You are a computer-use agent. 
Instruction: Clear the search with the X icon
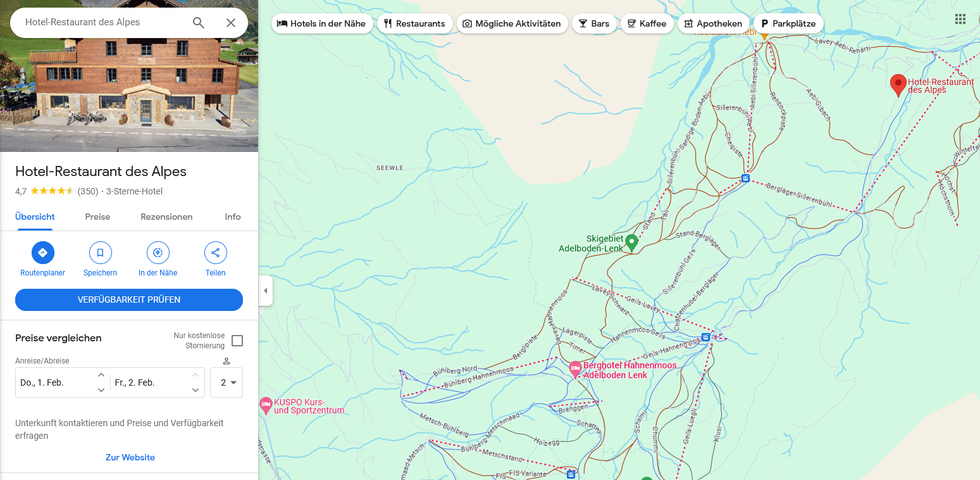231,23
